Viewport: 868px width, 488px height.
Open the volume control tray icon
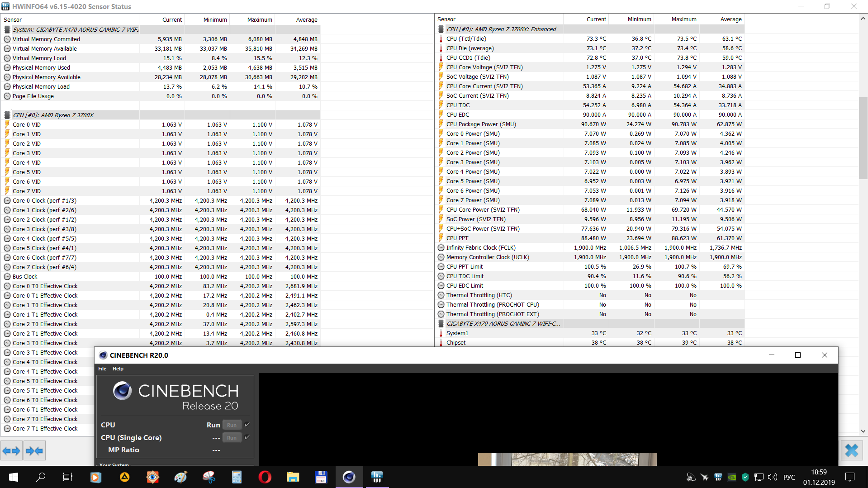[773, 477]
